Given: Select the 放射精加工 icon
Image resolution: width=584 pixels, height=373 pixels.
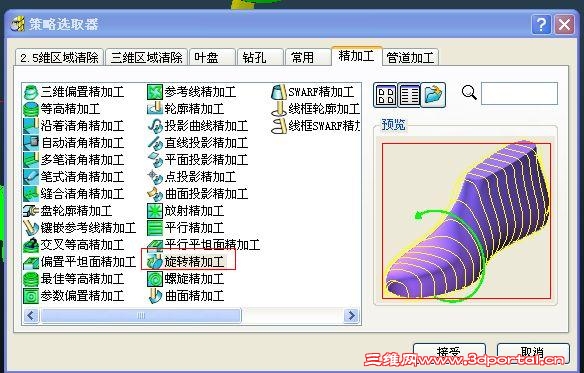Looking at the screenshot, I should coord(155,211).
